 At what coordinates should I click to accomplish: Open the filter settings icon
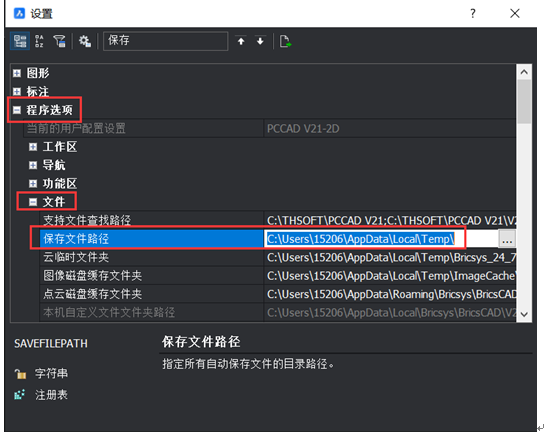tap(59, 41)
